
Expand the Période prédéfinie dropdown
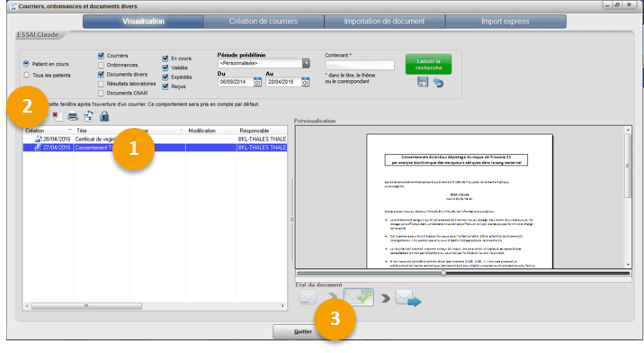(306, 63)
